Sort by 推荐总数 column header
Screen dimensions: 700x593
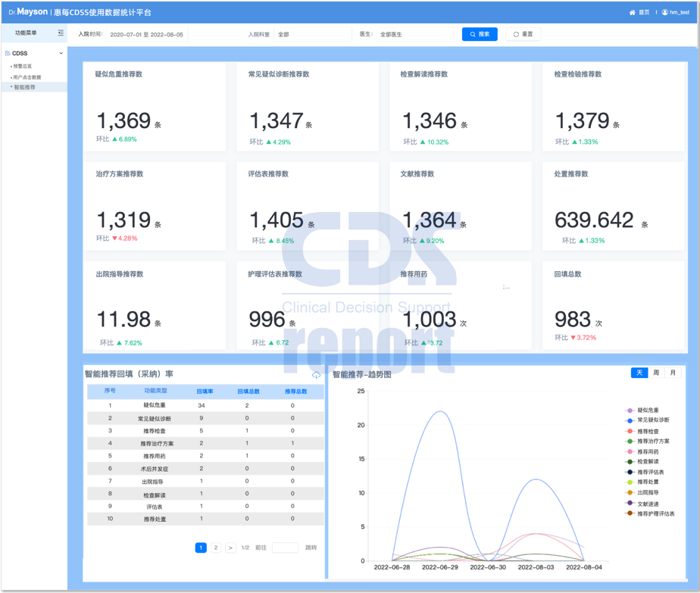tap(296, 392)
